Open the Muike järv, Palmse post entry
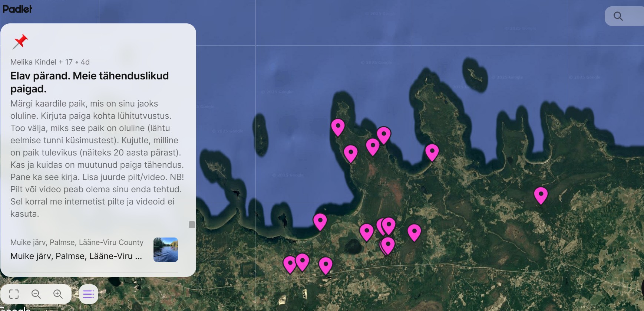 click(x=76, y=256)
